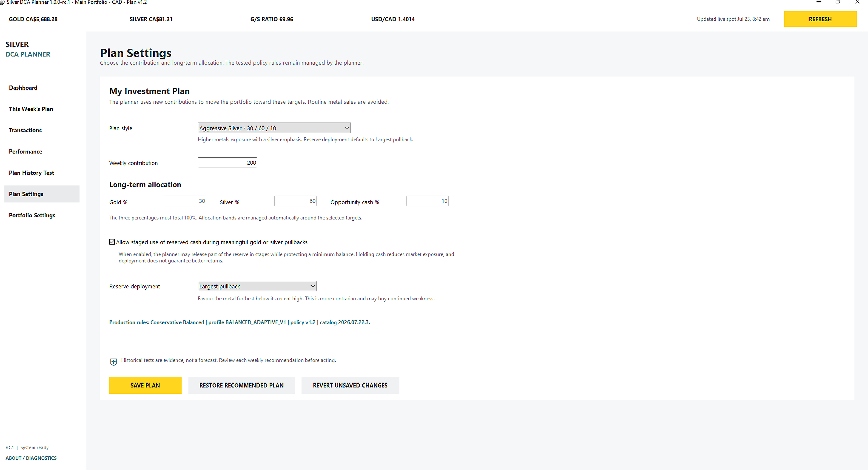Click the USD/CAD 1.4014 rate
The height and width of the screenshot is (470, 868).
(x=393, y=19)
